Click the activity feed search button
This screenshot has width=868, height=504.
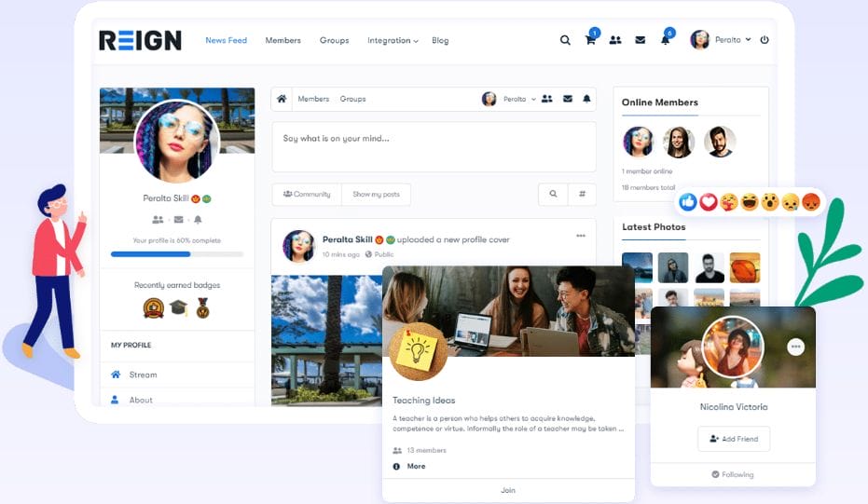[x=553, y=194]
